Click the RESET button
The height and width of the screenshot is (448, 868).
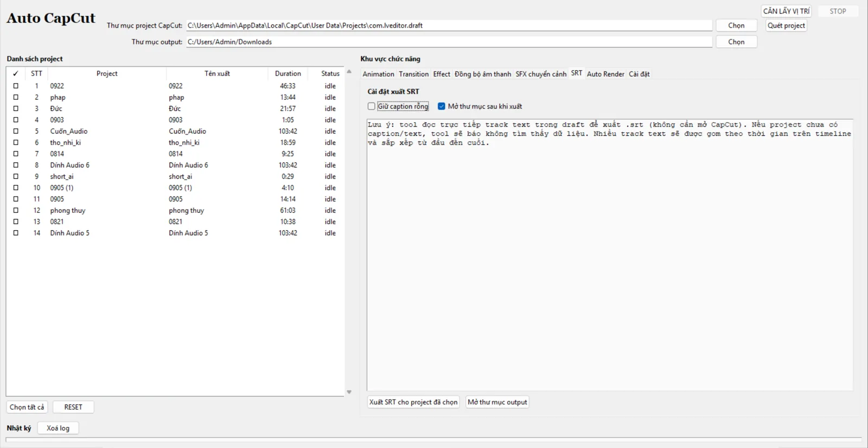pyautogui.click(x=73, y=407)
